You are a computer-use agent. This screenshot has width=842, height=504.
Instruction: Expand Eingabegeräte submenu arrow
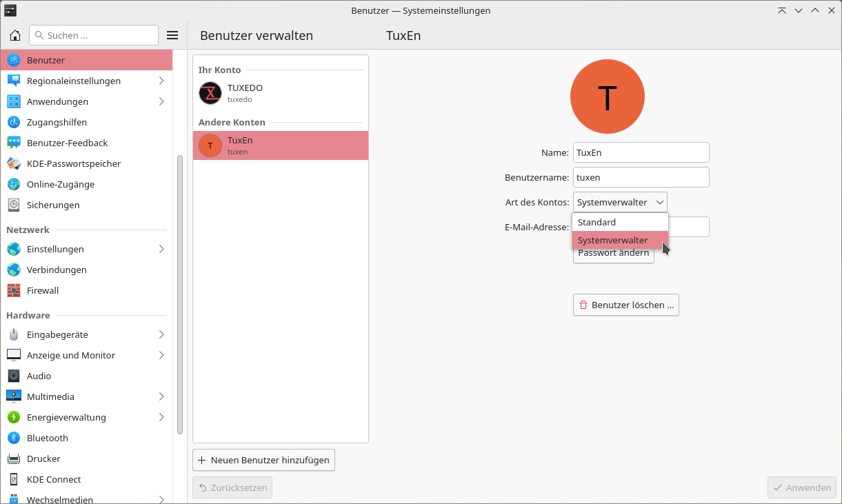point(161,334)
